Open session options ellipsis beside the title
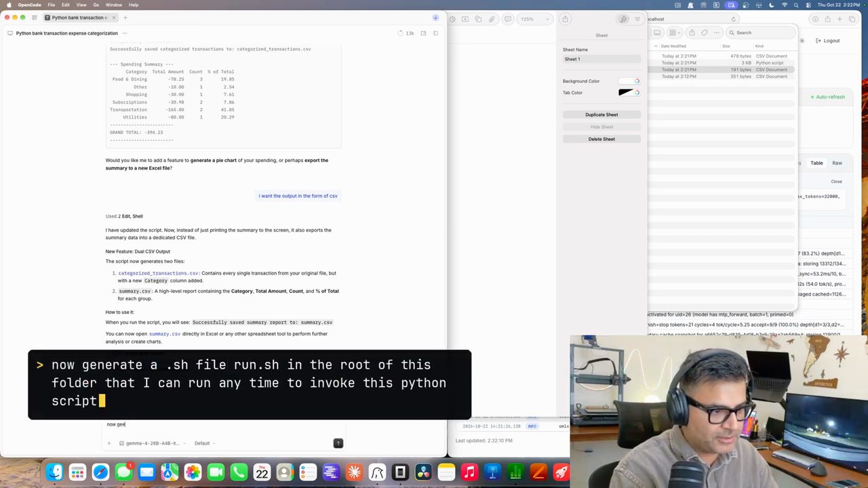Viewport: 868px width, 488px height. pos(125,33)
